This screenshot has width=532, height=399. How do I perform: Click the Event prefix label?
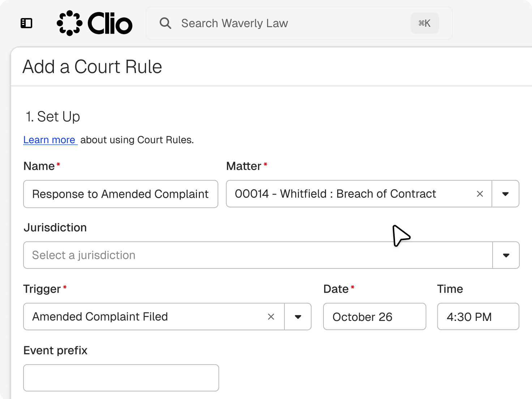click(x=56, y=351)
